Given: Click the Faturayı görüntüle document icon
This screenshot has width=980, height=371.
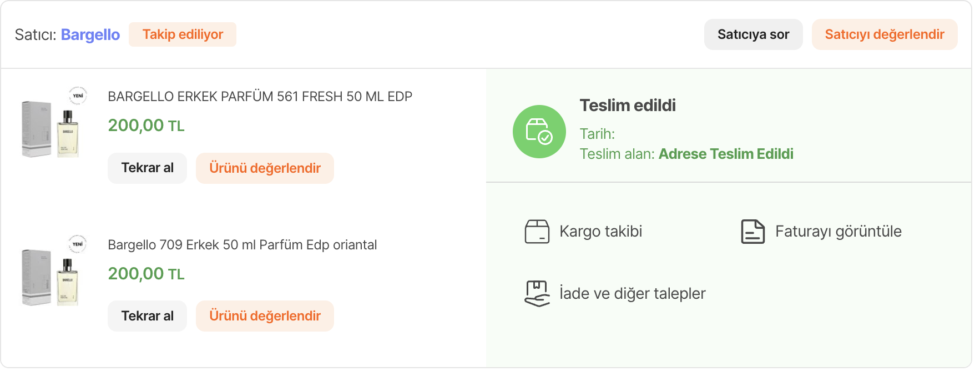Looking at the screenshot, I should [x=752, y=232].
